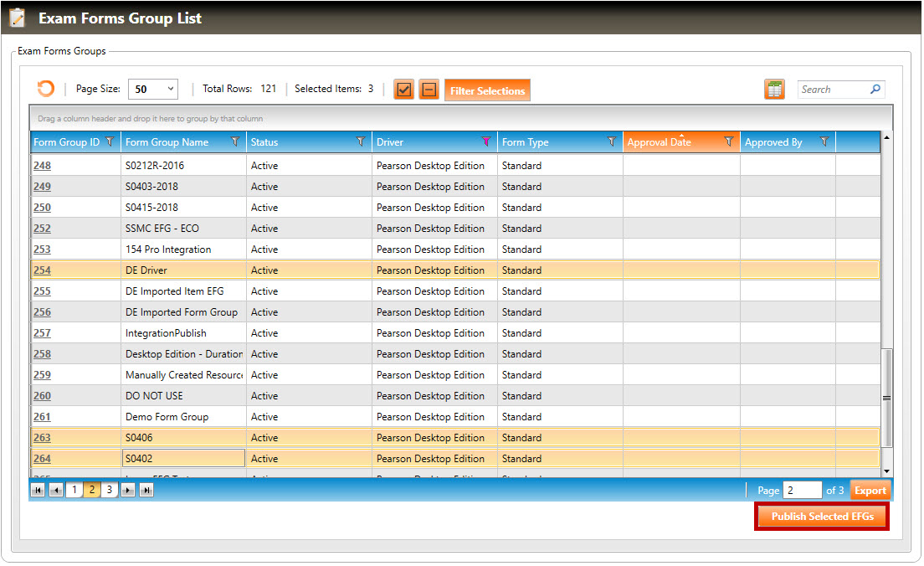Switch to page 1 of results
The height and width of the screenshot is (566, 924).
(74, 491)
